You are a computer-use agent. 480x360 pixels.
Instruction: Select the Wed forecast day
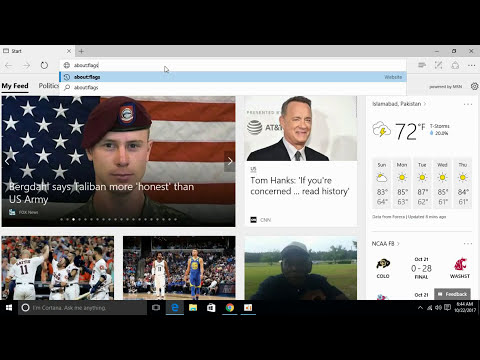tap(442, 183)
